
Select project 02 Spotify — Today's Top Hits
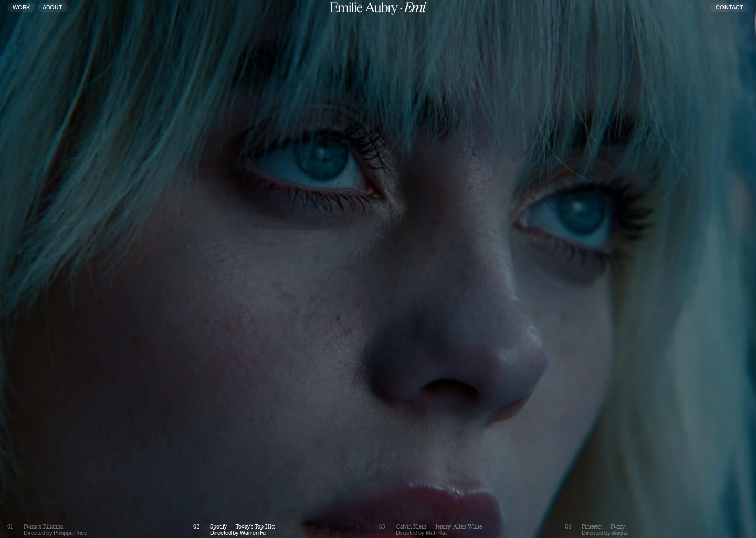click(285, 529)
